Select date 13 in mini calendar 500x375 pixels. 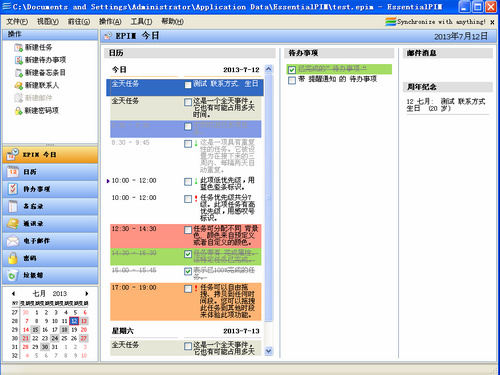[x=84, y=321]
